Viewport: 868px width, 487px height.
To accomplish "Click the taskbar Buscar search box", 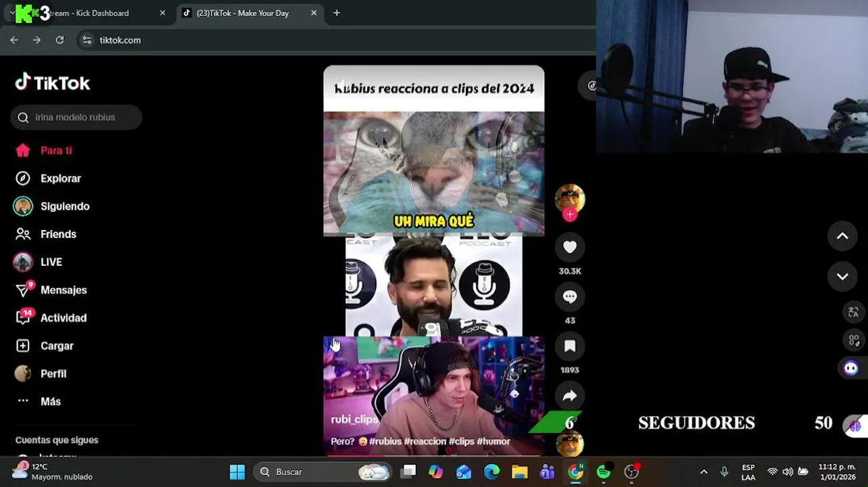I will [323, 471].
